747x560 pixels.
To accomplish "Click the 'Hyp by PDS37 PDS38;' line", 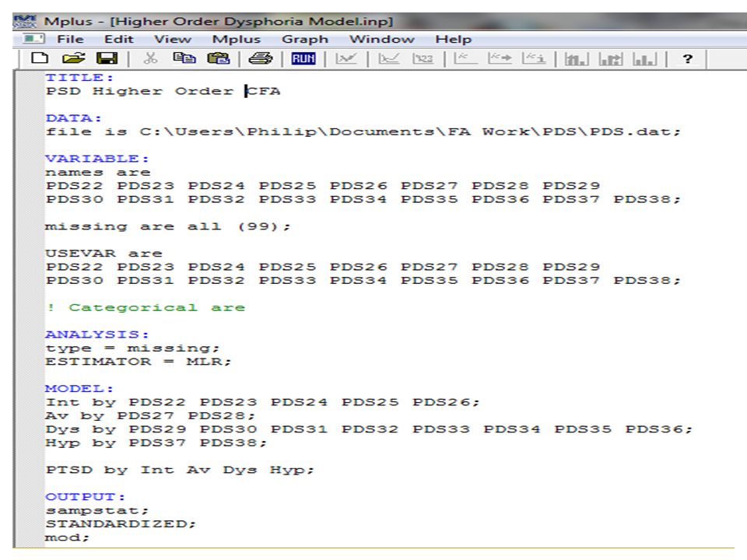I will click(x=156, y=443).
